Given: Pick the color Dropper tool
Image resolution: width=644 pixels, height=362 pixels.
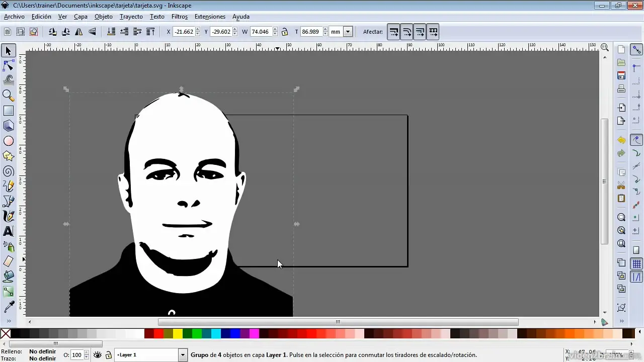Looking at the screenshot, I should pos(9,306).
